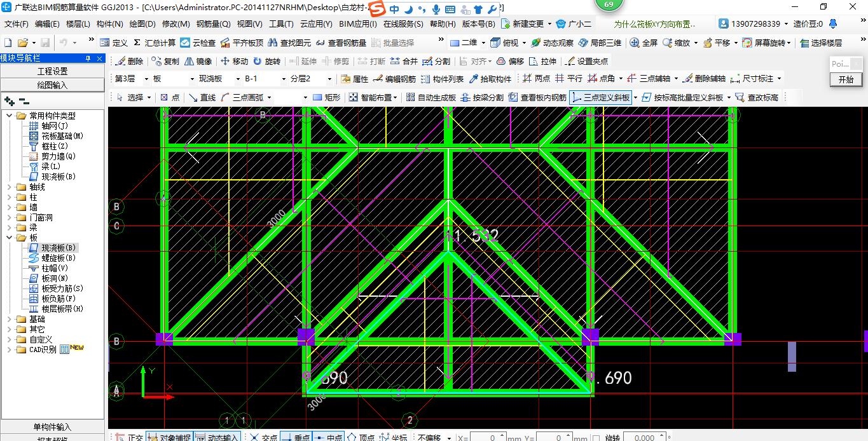Click the new file icon

(8, 43)
